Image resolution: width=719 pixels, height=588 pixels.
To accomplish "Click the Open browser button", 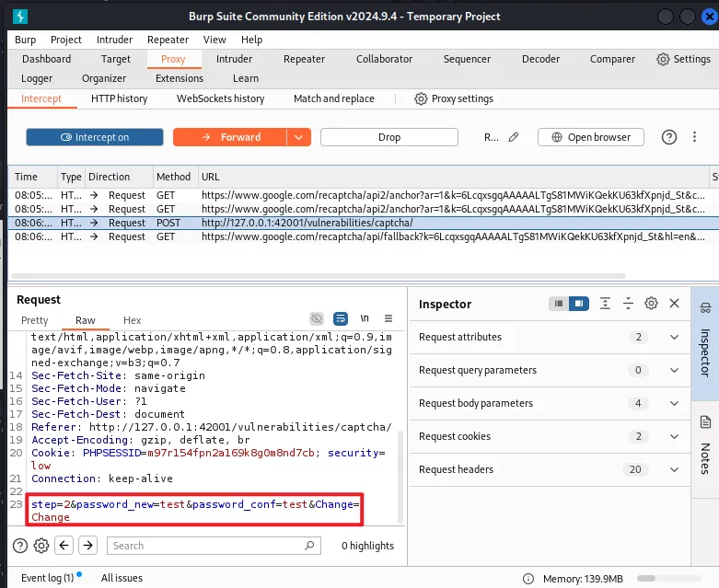I will click(x=591, y=137).
